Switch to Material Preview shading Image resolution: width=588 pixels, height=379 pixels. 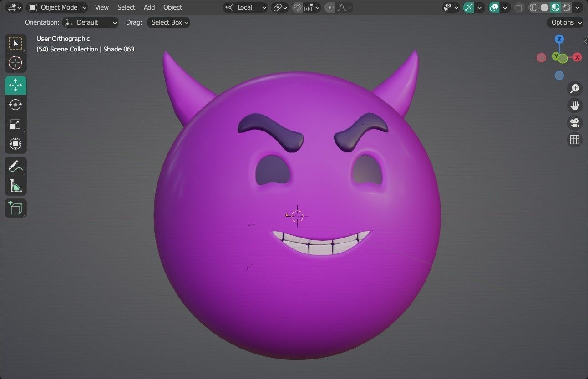click(x=555, y=7)
